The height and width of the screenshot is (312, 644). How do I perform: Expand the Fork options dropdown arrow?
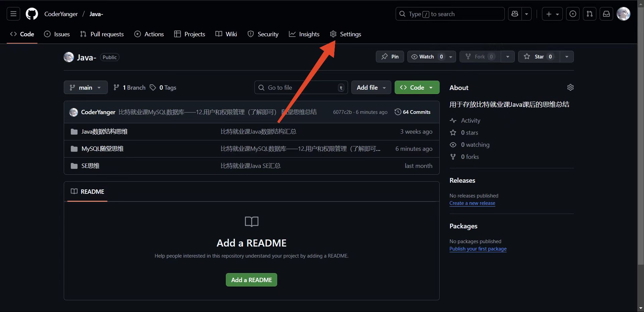(508, 56)
